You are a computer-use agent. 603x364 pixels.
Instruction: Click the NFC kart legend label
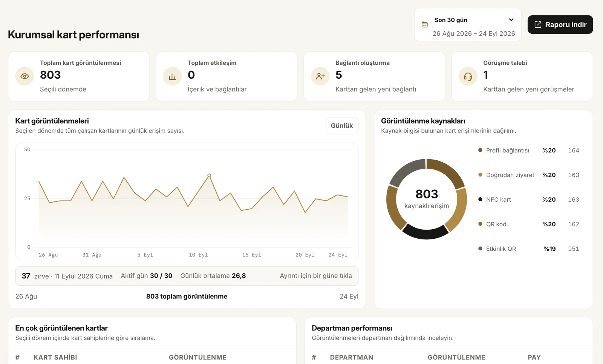pos(499,200)
